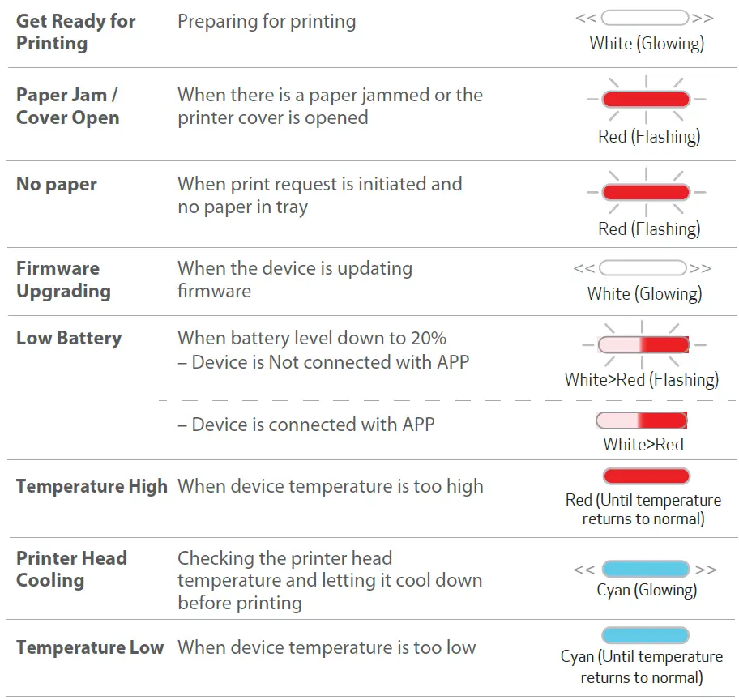Select the "Get Ready for Printing" heading
This screenshot has height=700, width=739.
point(76,32)
